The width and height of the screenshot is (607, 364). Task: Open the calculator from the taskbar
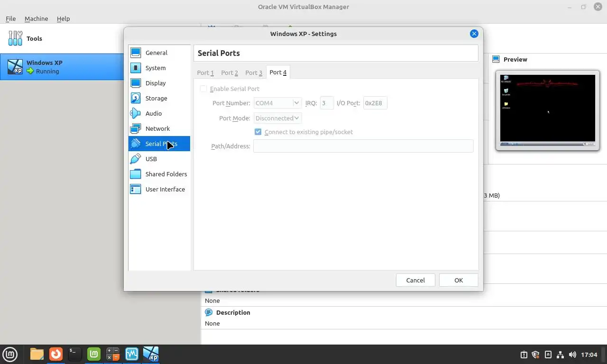point(113,354)
